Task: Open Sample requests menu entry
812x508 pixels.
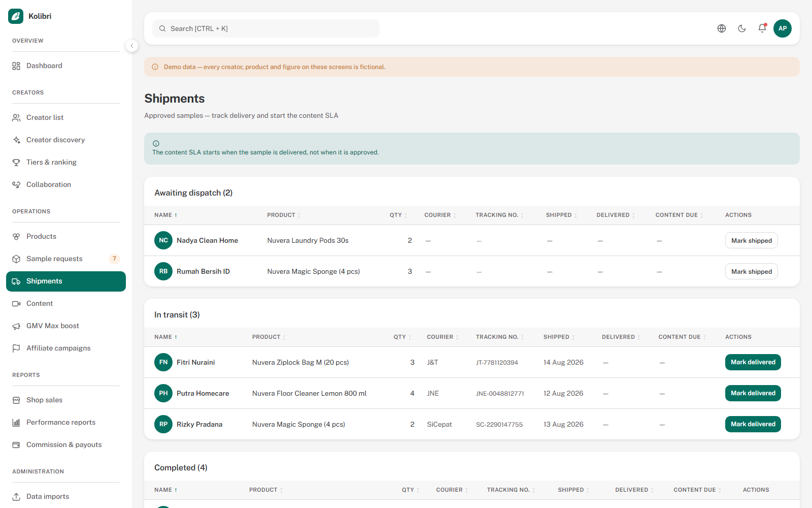Action: pyautogui.click(x=66, y=259)
